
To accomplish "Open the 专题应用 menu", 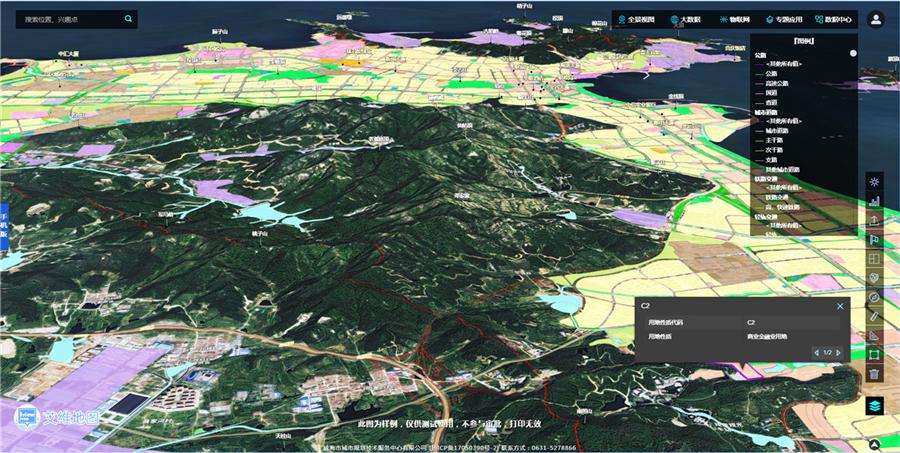I will [782, 19].
